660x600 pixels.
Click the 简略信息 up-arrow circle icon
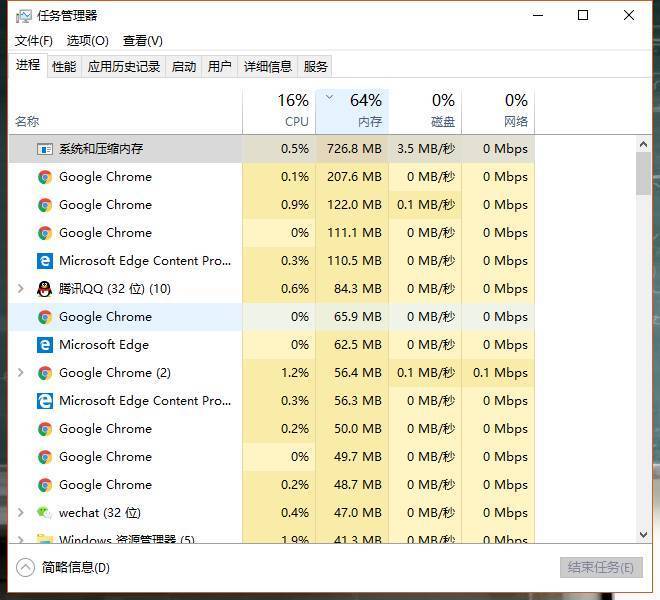pos(25,567)
